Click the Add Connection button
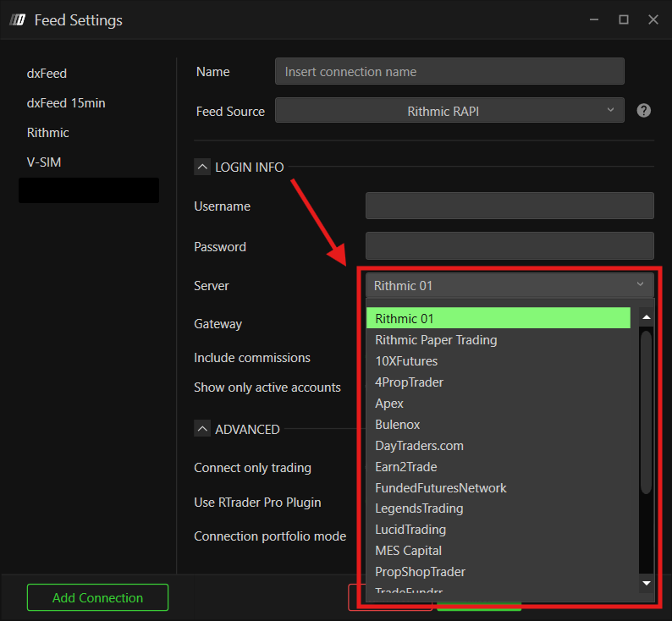 pos(97,597)
